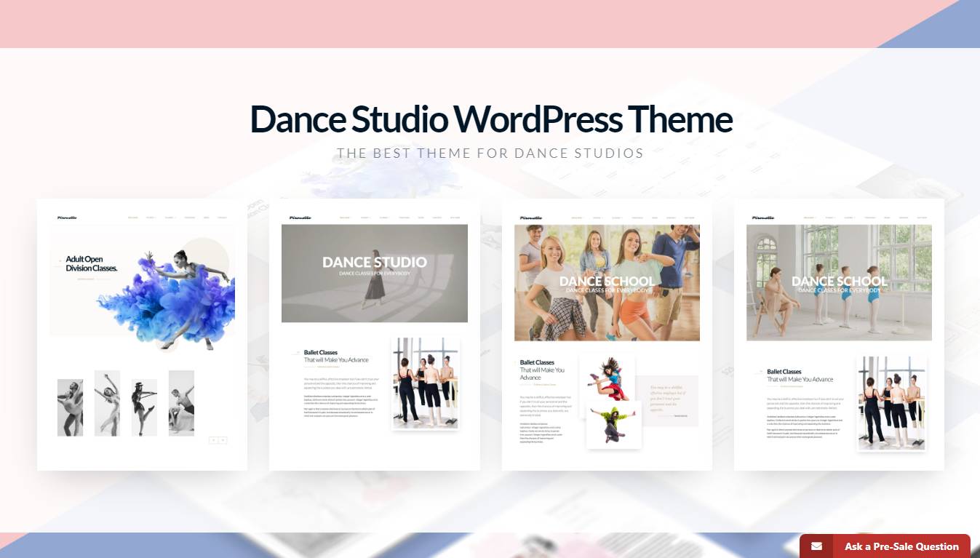Image resolution: width=980 pixels, height=558 pixels.
Task: Click the Pirouette logo in the fourth preview
Action: tap(763, 218)
